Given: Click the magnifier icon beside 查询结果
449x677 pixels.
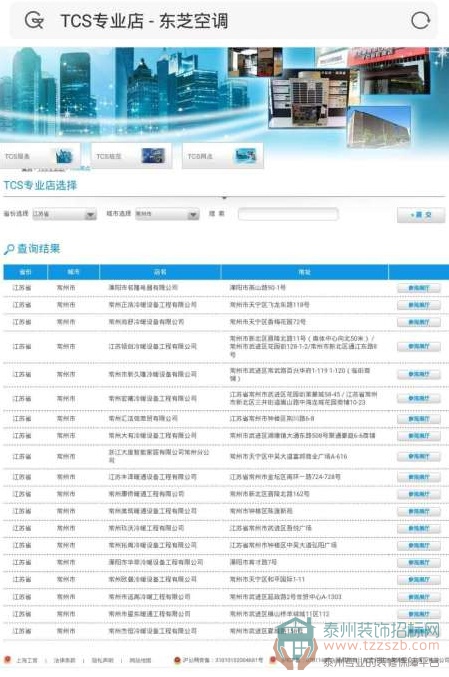Looking at the screenshot, I should [9, 249].
